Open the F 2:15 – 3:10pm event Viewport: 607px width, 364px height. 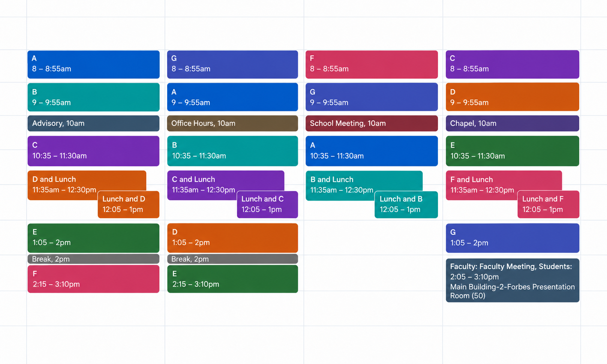click(93, 279)
